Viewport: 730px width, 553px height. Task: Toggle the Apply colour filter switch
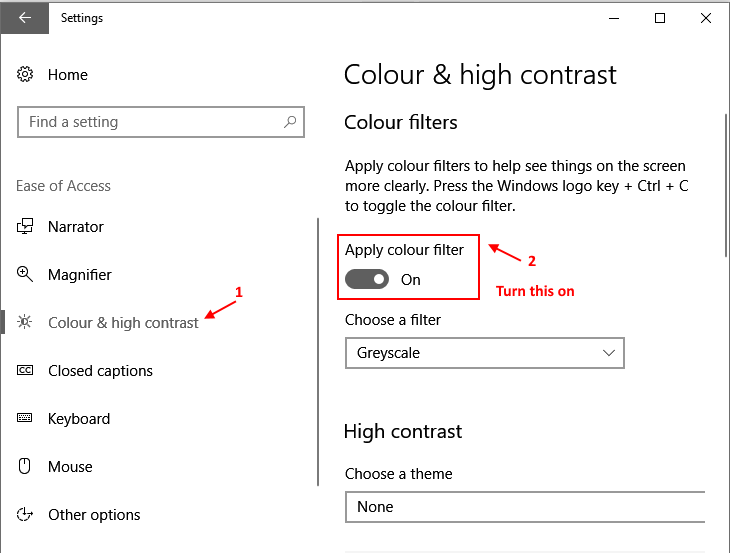point(367,279)
